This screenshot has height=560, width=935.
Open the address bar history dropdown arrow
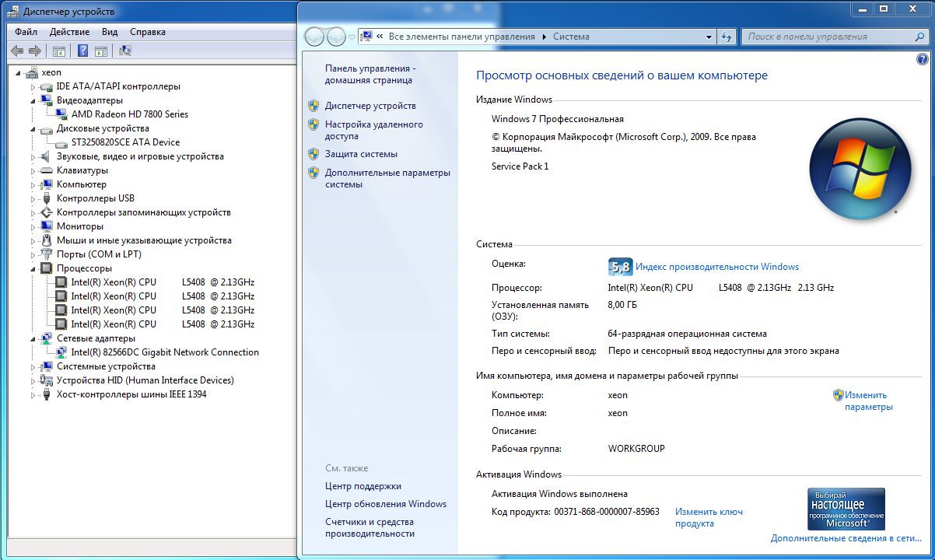709,37
